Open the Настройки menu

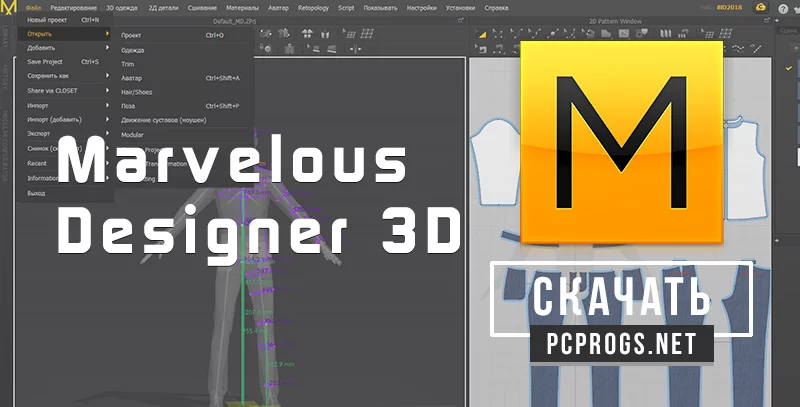click(421, 8)
